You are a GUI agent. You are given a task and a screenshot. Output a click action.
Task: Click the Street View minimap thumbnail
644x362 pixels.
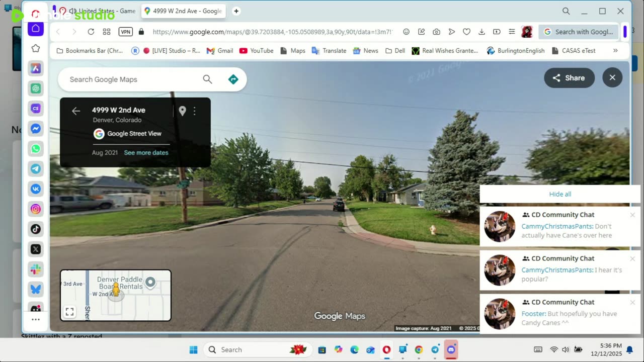116,295
